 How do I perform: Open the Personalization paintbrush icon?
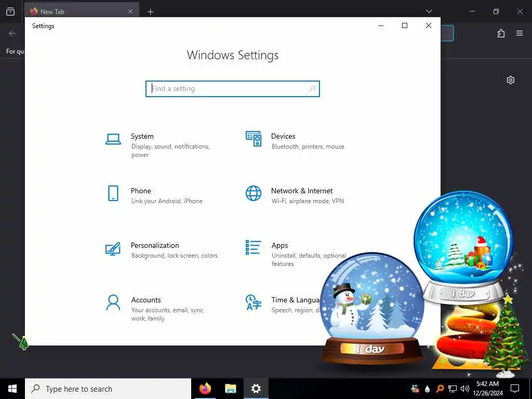[x=113, y=248]
